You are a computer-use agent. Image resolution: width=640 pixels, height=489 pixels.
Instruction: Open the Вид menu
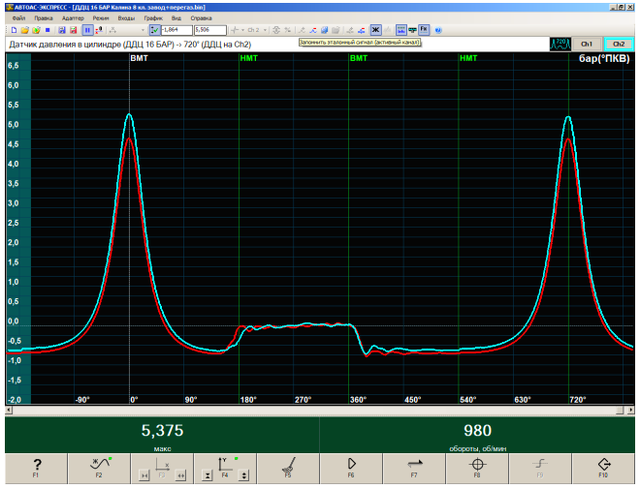pyautogui.click(x=176, y=18)
